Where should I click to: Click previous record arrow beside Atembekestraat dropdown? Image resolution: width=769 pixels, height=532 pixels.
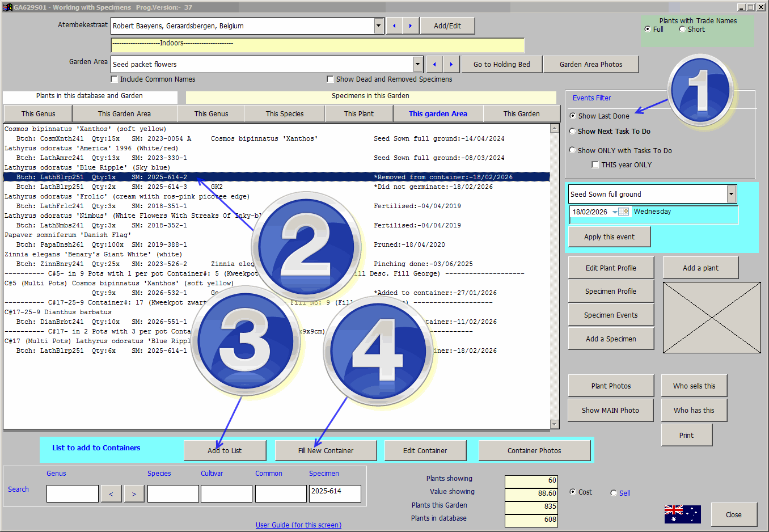pos(394,26)
